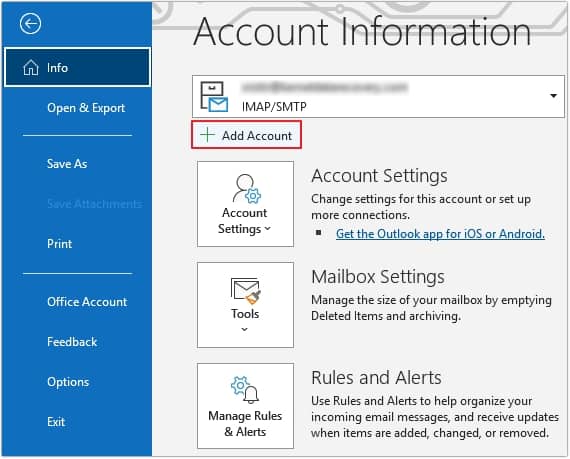Click the Add Account button
Viewport: 570px width, 459px height.
(246, 135)
